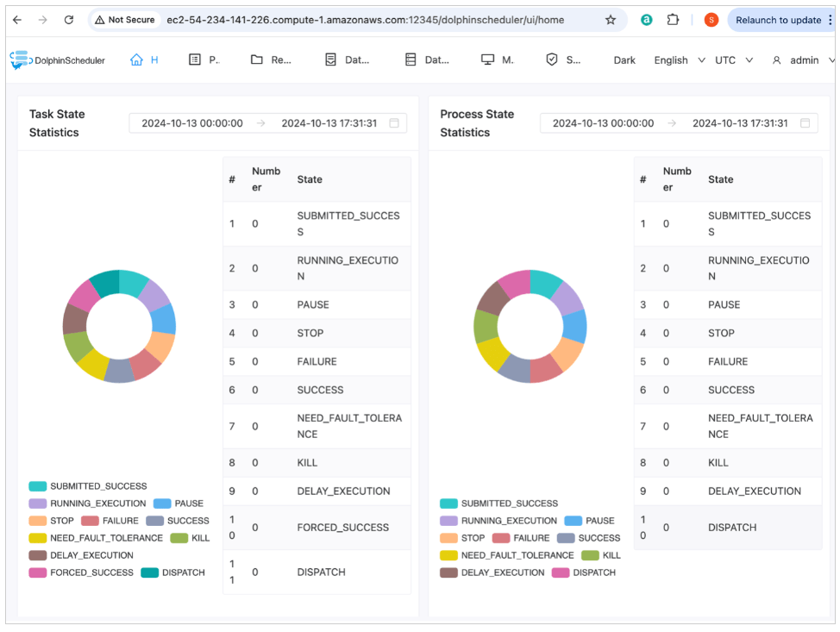Expand the admin user dropdown
Screen dimensions: 840x632
point(804,60)
